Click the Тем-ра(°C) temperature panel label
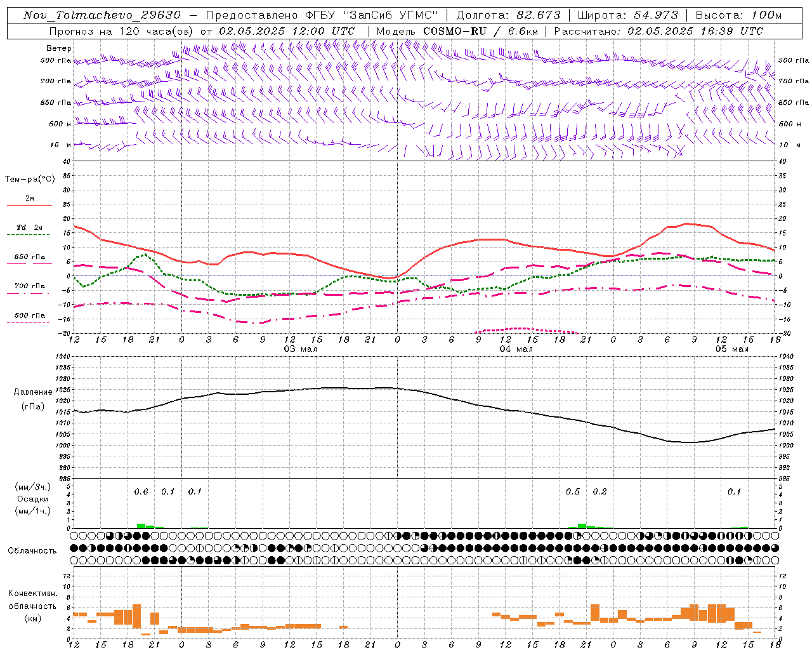The height and width of the screenshot is (650, 812). point(30,180)
